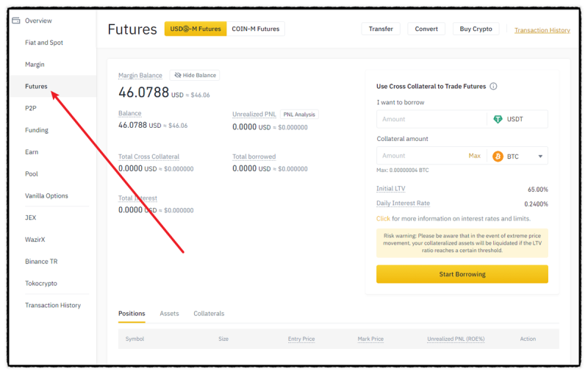This screenshot has width=588, height=374.
Task: Click the Margin Balance label
Action: coord(140,76)
